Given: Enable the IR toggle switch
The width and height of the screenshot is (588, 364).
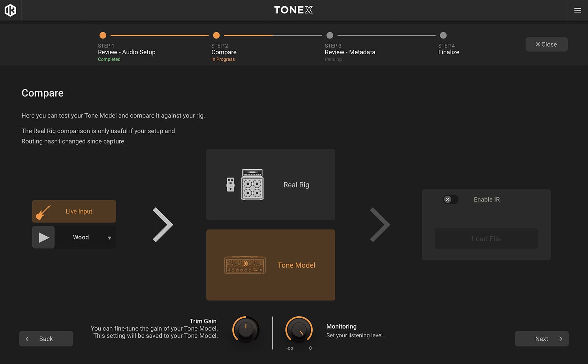Looking at the screenshot, I should (x=451, y=199).
